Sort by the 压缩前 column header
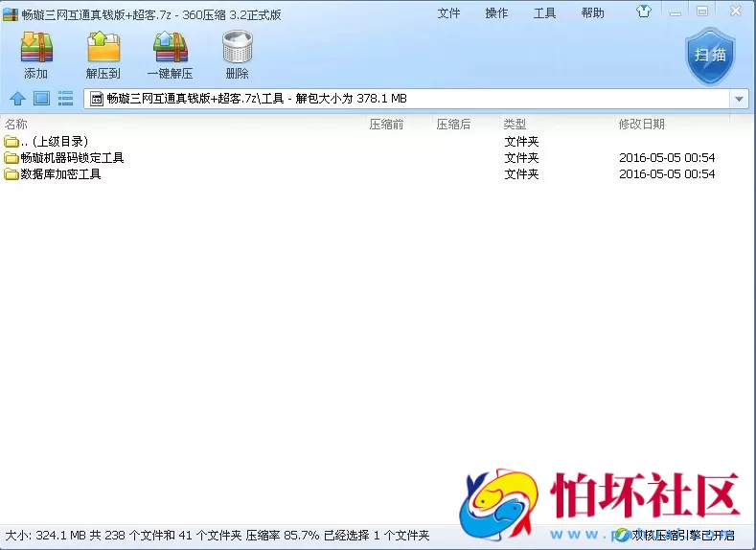 (x=386, y=125)
